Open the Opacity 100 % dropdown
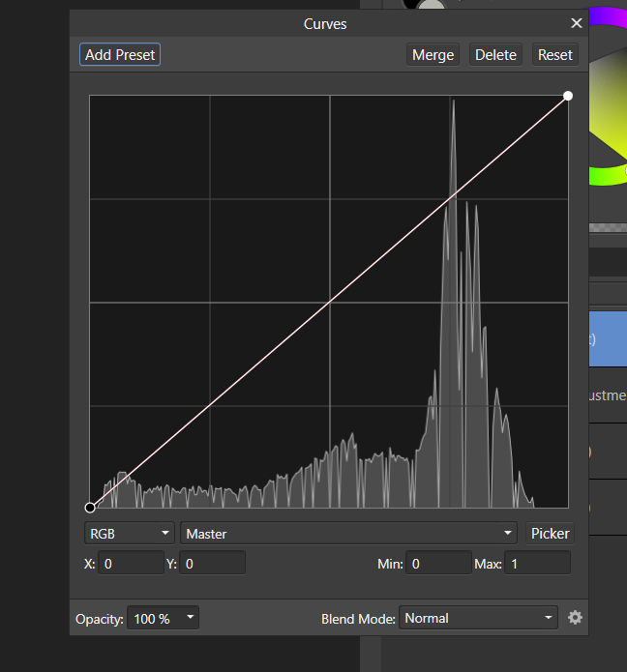This screenshot has width=627, height=672. pyautogui.click(x=163, y=618)
